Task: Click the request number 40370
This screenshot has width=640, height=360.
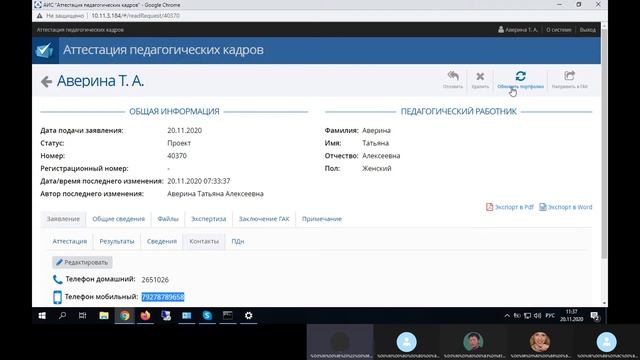Action: [x=177, y=156]
